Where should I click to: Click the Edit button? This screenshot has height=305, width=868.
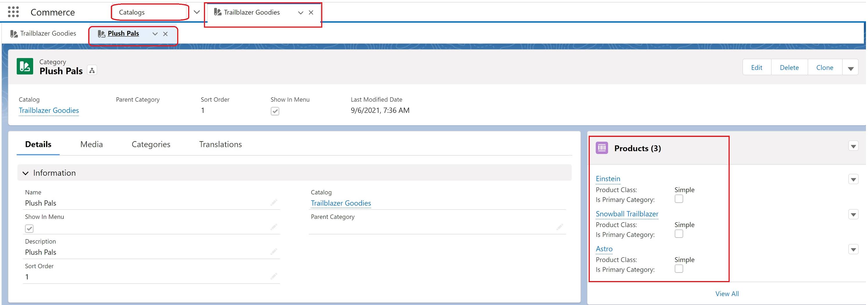(x=757, y=68)
